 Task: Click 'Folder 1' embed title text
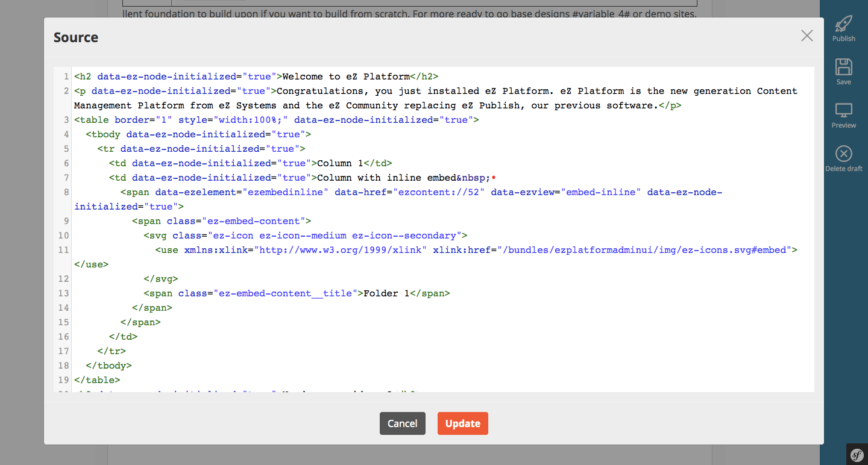pos(386,293)
